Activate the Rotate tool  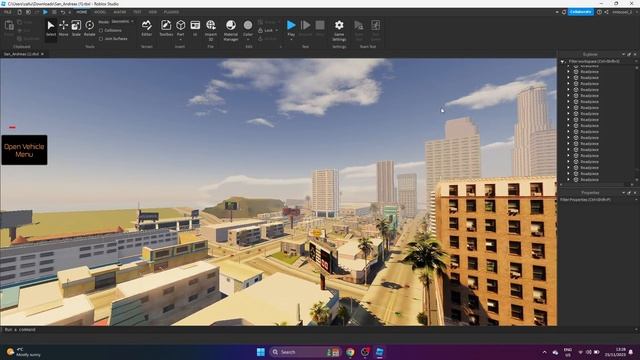(x=89, y=28)
